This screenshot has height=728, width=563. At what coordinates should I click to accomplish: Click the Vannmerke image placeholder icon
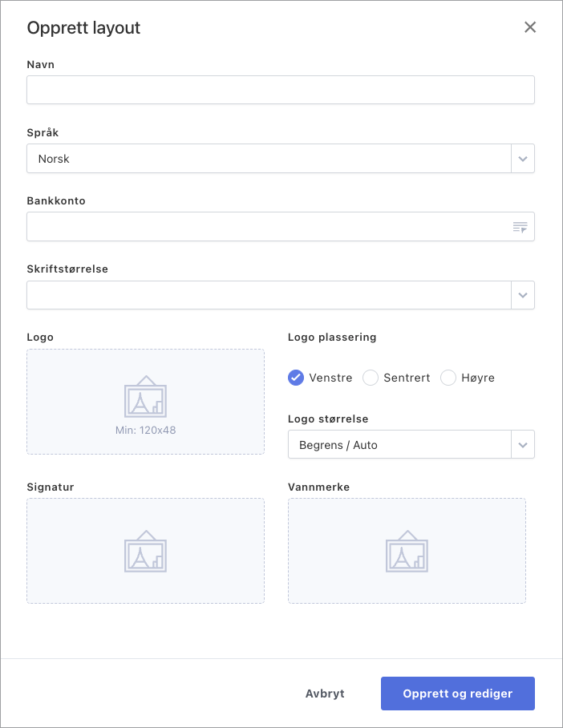tap(407, 551)
